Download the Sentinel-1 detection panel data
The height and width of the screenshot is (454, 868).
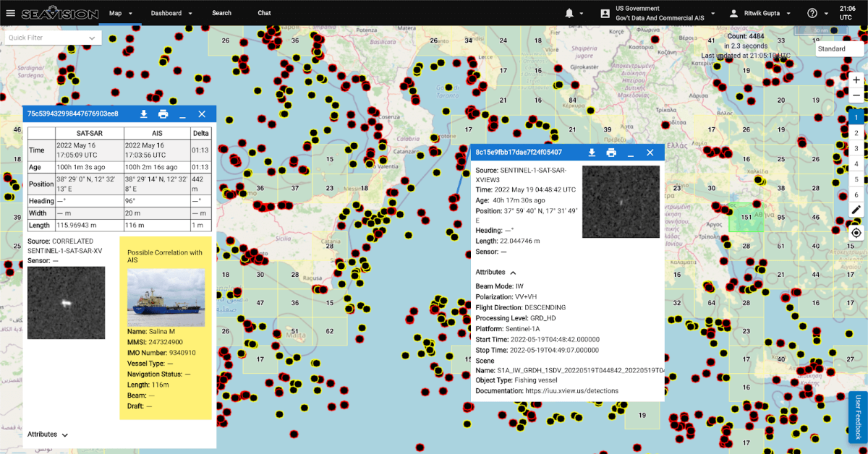click(592, 153)
